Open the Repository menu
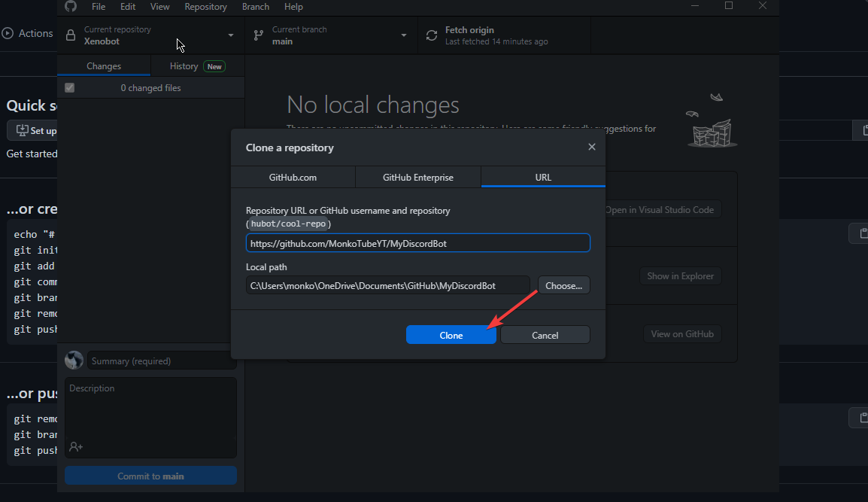 tap(205, 7)
